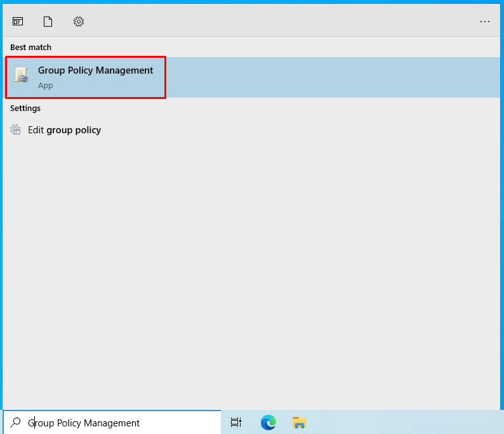504x434 pixels.
Task: Click the gear icon beside Edit group policy
Action: pos(15,130)
